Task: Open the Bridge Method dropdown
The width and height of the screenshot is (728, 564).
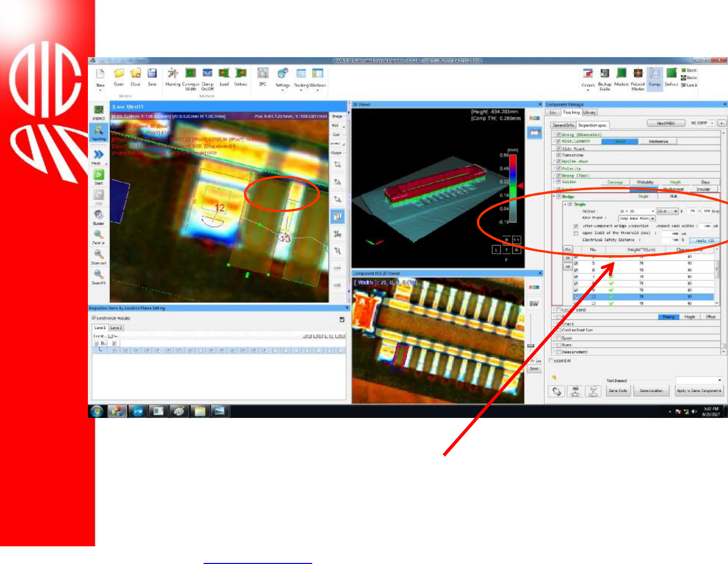Action: coord(637,211)
